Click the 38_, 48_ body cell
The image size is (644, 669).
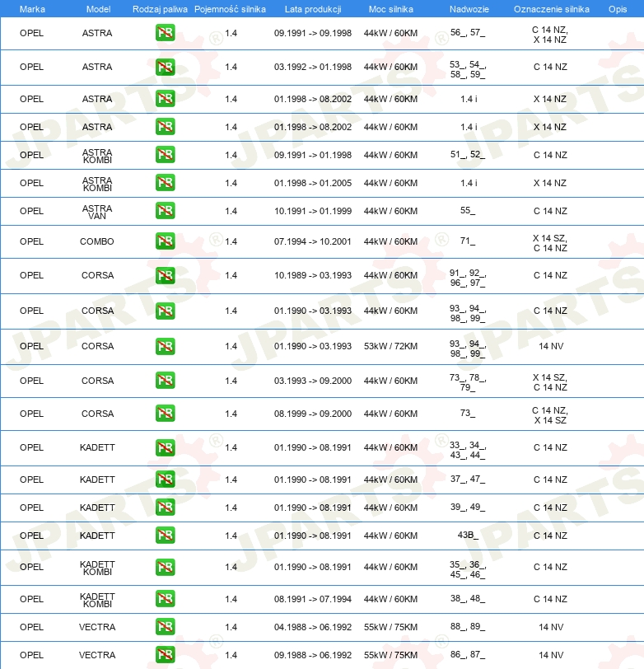click(468, 599)
